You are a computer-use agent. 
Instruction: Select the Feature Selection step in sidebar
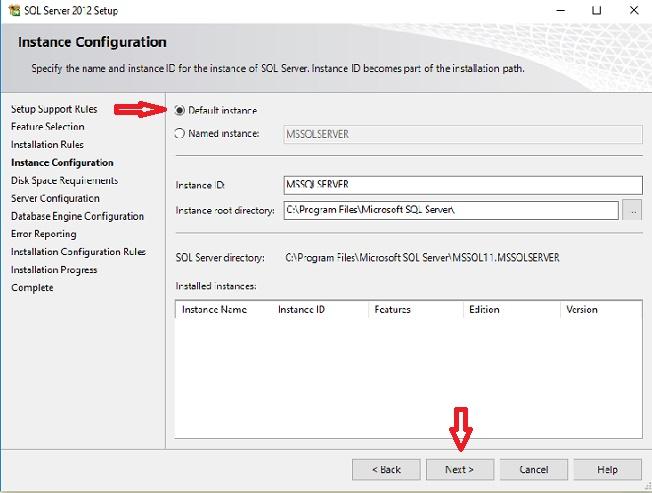pos(48,127)
